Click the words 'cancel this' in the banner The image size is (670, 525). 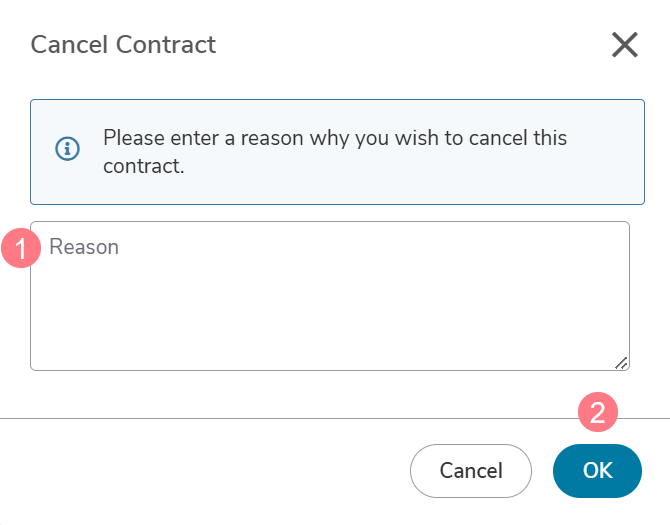click(518, 138)
